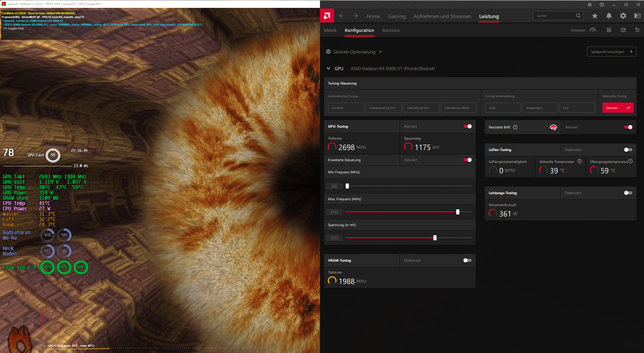Toggle the sidebar panel icon

click(x=637, y=16)
